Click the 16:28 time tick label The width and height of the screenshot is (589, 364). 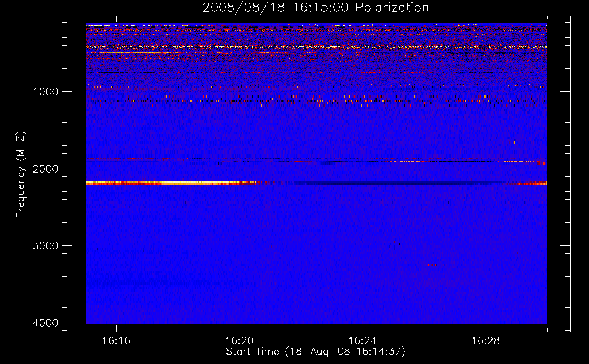point(486,341)
